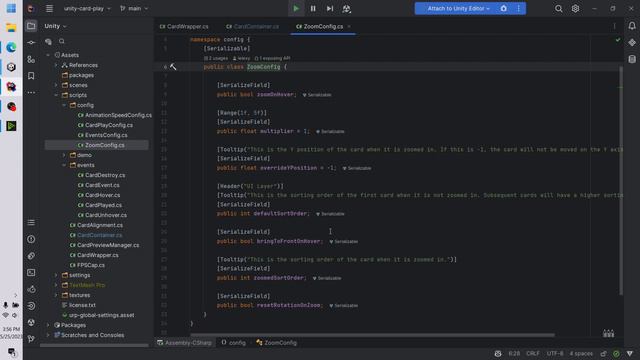Click the Step frame button in toolbar
The width and height of the screenshot is (640, 360).
(330, 9)
